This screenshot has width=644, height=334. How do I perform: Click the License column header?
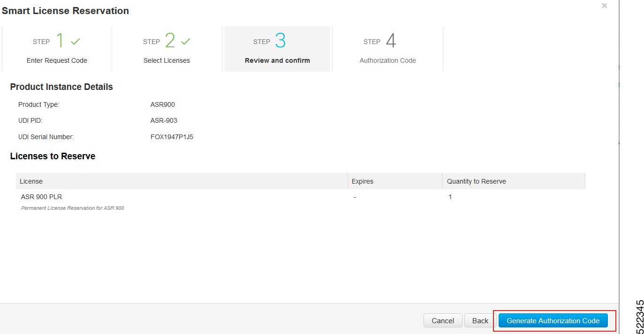[x=182, y=181]
